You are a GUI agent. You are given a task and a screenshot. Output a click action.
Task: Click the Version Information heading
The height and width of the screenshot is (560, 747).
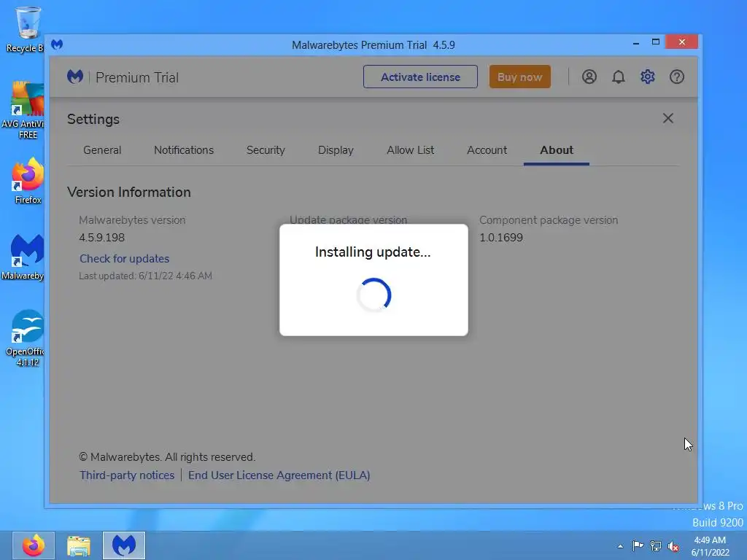click(128, 192)
